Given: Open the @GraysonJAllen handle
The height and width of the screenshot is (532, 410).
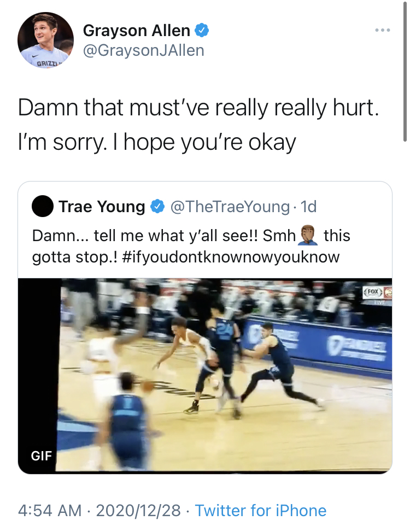Looking at the screenshot, I should coord(143,50).
